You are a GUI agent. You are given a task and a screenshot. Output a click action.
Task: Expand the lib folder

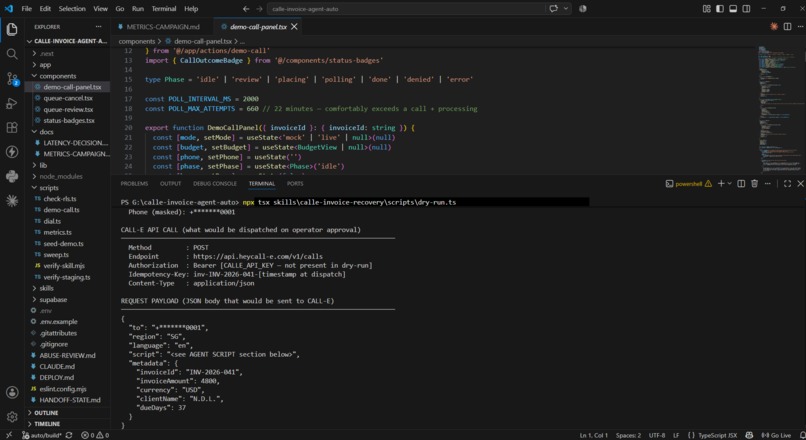[67, 165]
